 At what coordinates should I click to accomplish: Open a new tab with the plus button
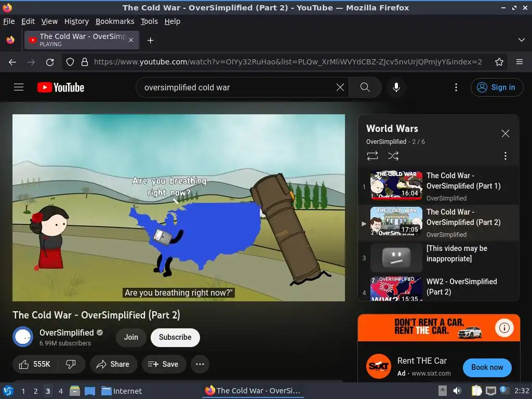coord(150,41)
